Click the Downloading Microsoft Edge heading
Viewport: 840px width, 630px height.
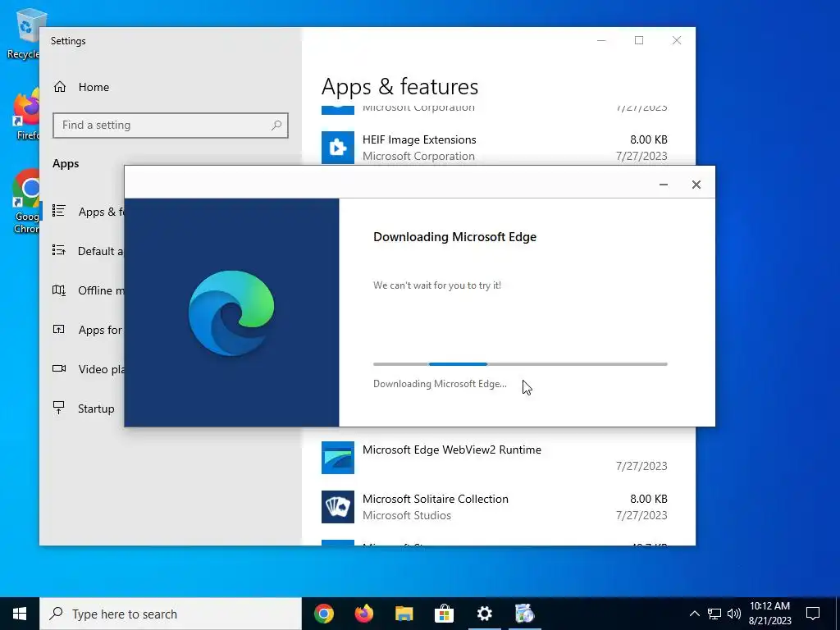tap(454, 237)
